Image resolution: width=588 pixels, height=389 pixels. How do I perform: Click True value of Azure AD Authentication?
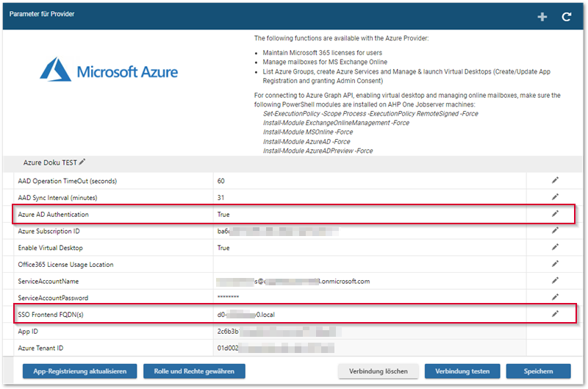[223, 215]
